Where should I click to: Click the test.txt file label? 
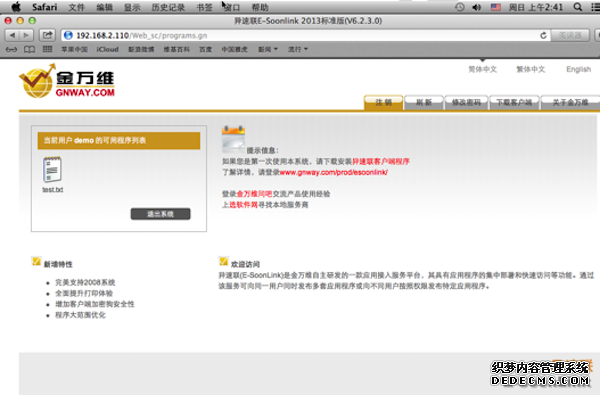pyautogui.click(x=53, y=190)
